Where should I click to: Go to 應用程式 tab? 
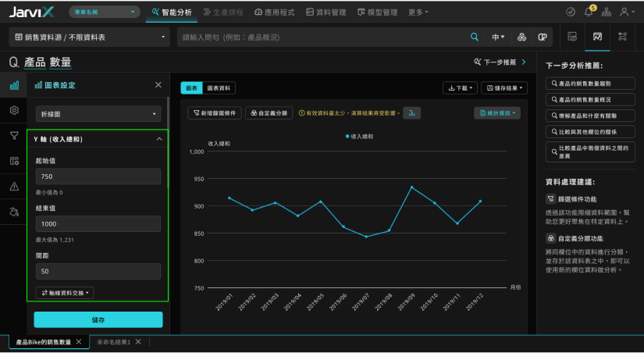[x=274, y=12]
